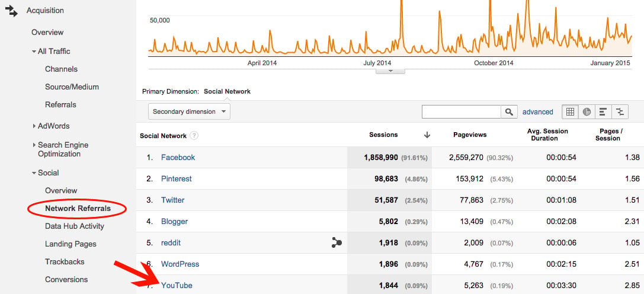Sort by Avg. Session Duration header
This screenshot has height=294, width=644.
point(547,135)
